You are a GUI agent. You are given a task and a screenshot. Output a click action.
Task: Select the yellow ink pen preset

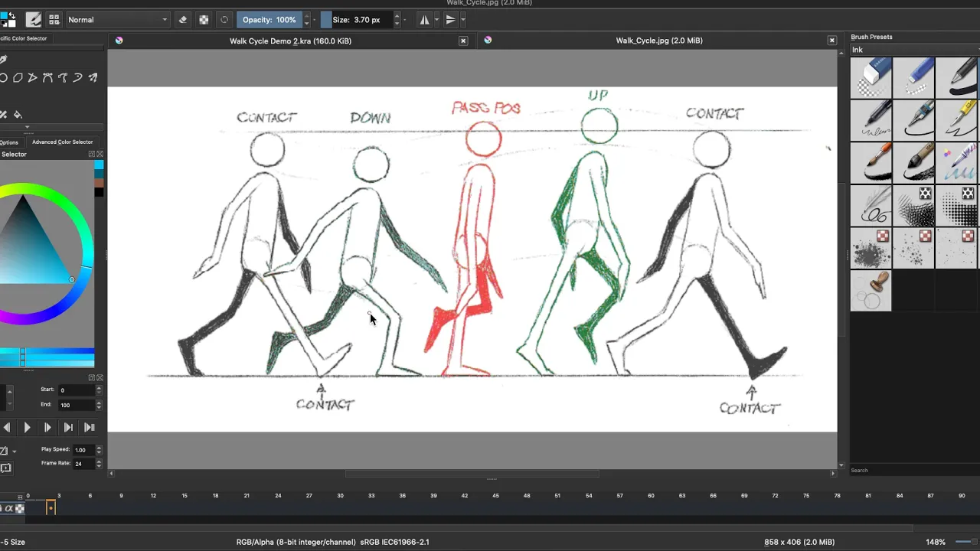pos(957,120)
